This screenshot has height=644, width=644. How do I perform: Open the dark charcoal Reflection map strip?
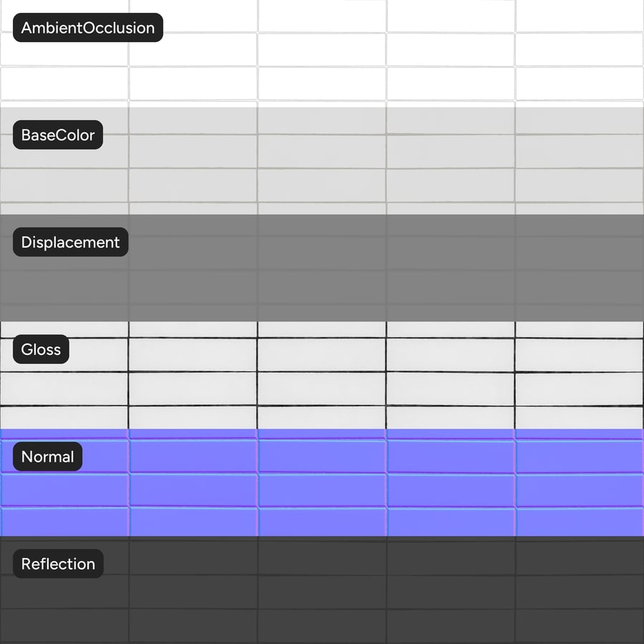pos(322,590)
